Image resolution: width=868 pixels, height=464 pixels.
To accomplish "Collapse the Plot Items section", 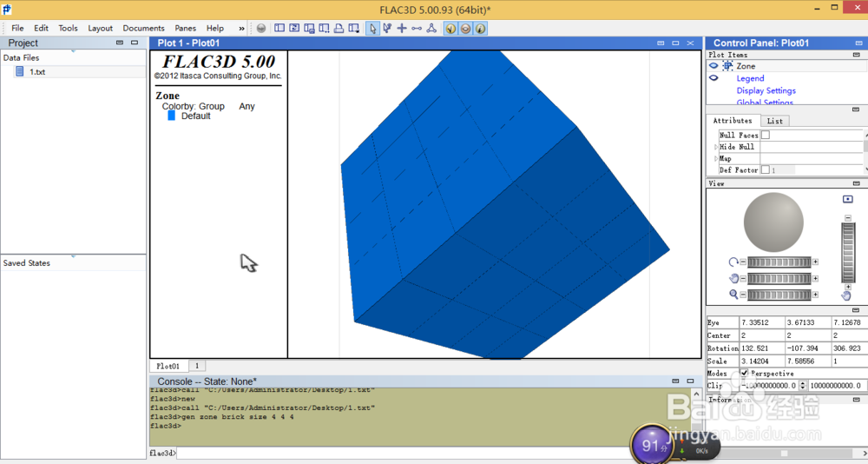I will (x=857, y=55).
